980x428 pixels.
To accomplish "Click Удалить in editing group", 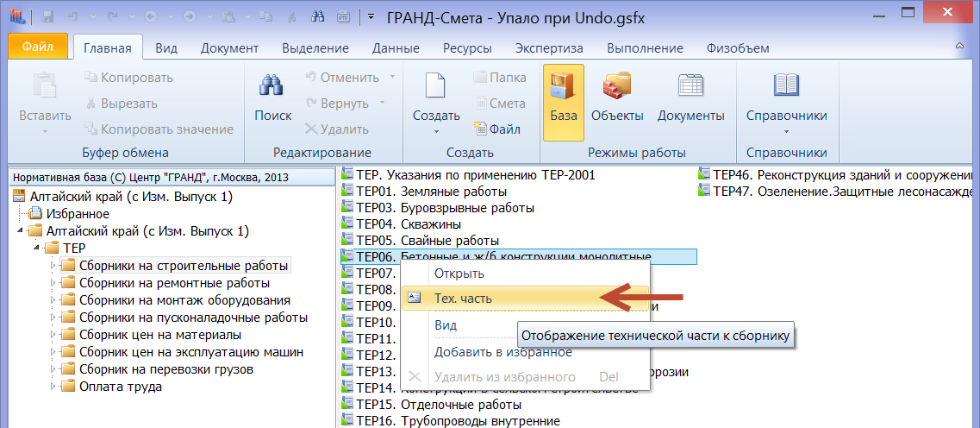I will click(x=337, y=129).
